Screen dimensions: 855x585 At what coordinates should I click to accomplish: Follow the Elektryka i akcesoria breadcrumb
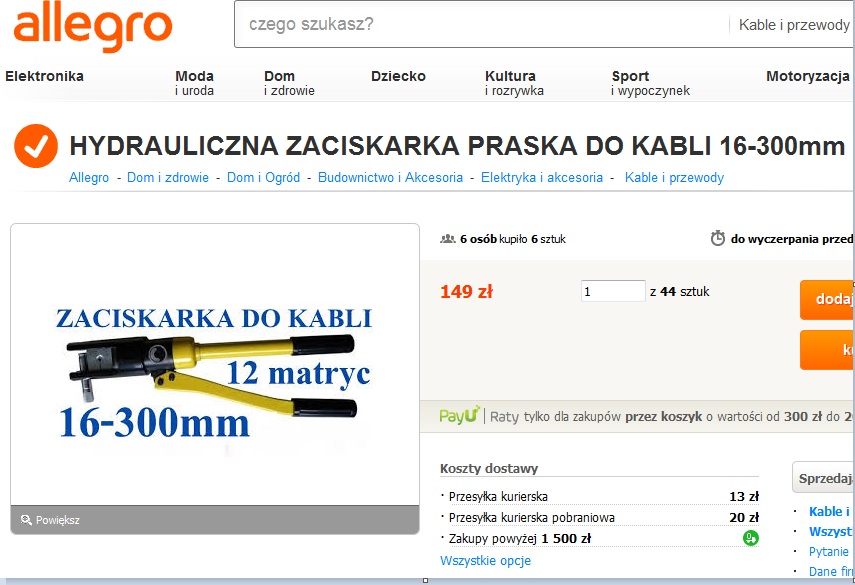pos(541,177)
